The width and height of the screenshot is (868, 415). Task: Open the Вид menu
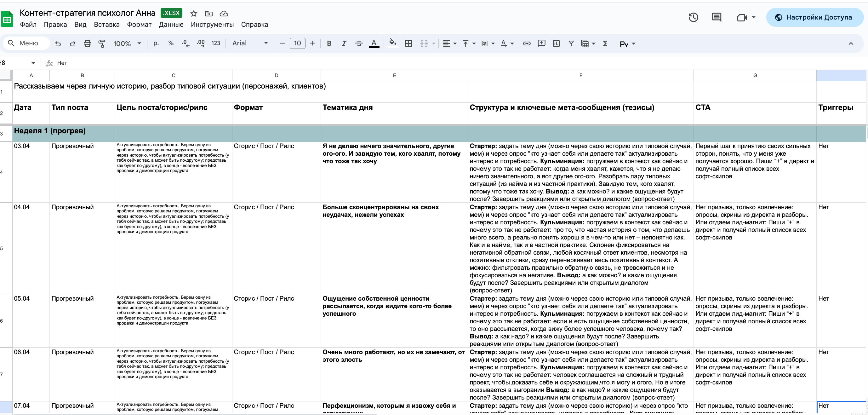pos(80,25)
